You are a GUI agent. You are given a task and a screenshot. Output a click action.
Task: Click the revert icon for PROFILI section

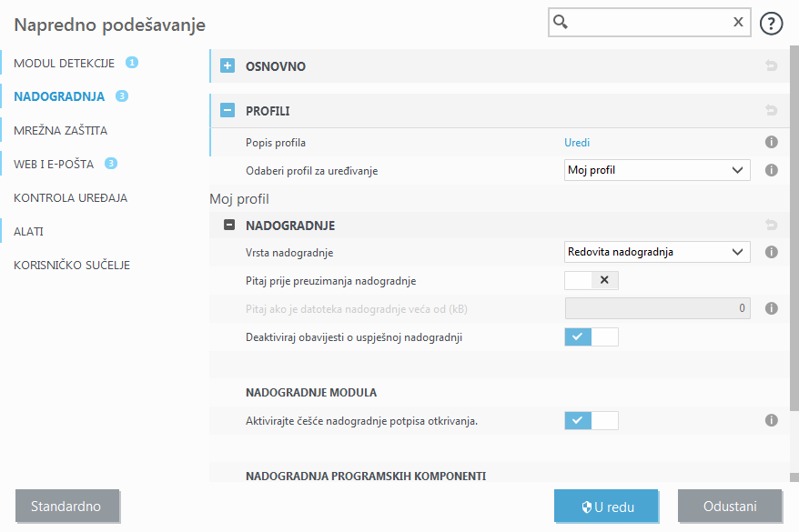coord(771,110)
